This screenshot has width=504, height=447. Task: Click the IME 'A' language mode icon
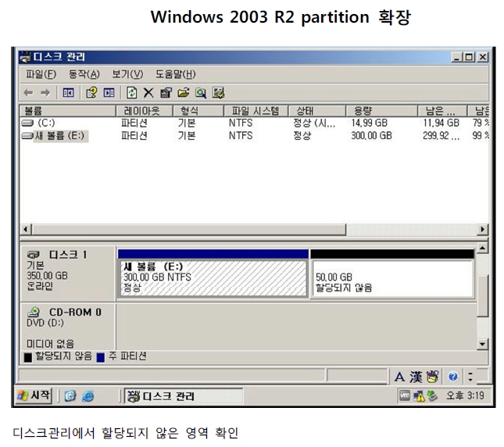pos(399,377)
